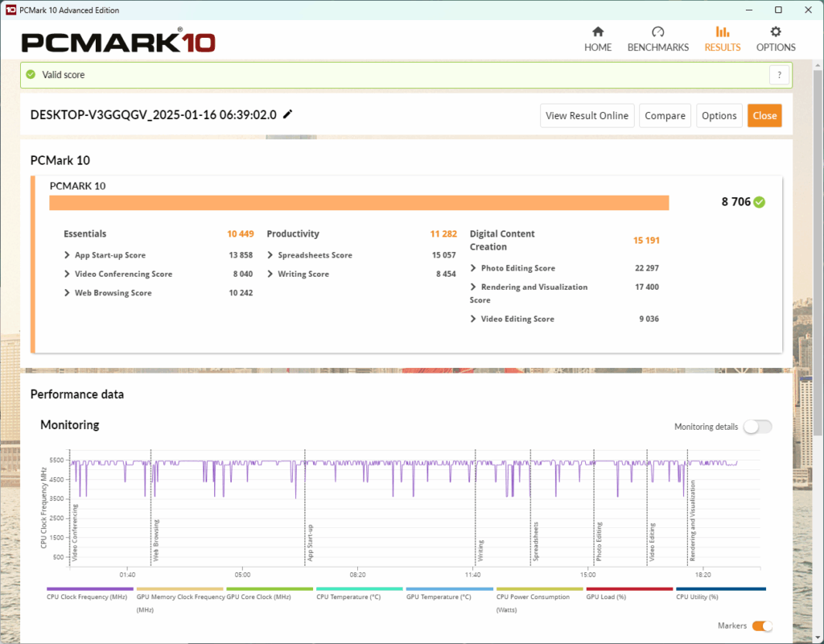Click the green check beside score 8 706
The width and height of the screenshot is (824, 644).
click(759, 202)
